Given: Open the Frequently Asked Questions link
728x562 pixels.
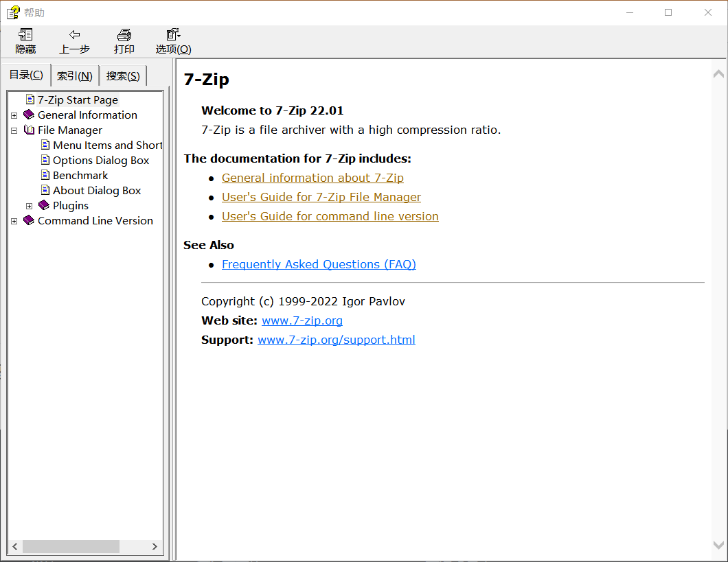Looking at the screenshot, I should tap(319, 264).
